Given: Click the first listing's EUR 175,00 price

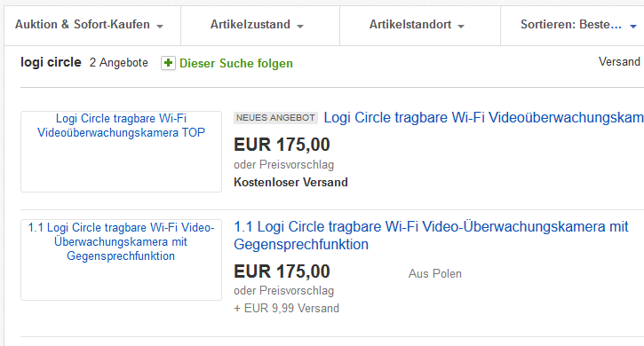Looking at the screenshot, I should pyautogui.click(x=282, y=145).
